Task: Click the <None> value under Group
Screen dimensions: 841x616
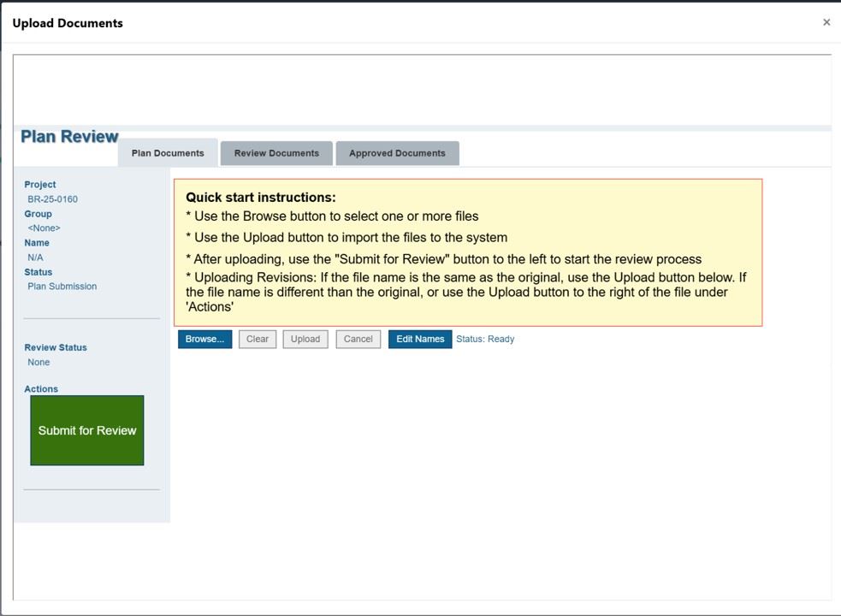Action: pyautogui.click(x=44, y=228)
